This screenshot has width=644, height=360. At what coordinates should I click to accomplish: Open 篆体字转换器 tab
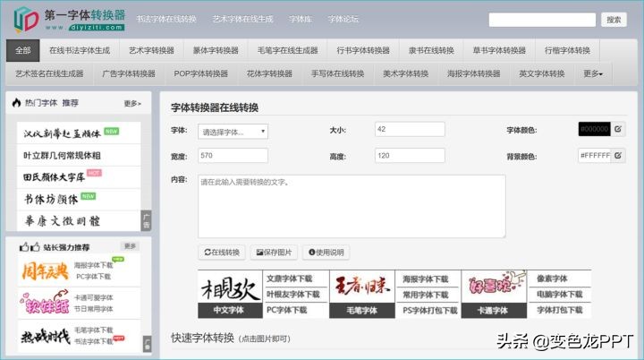point(216,51)
